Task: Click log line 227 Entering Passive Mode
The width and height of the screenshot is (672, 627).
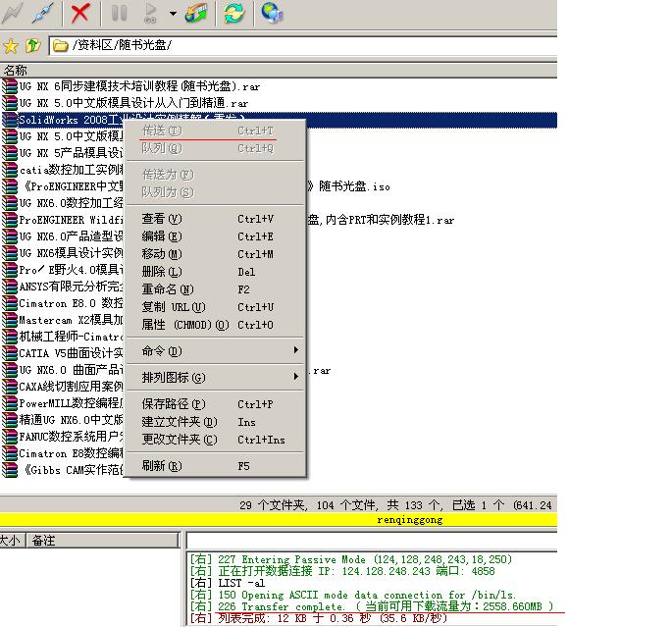Action: [351, 559]
